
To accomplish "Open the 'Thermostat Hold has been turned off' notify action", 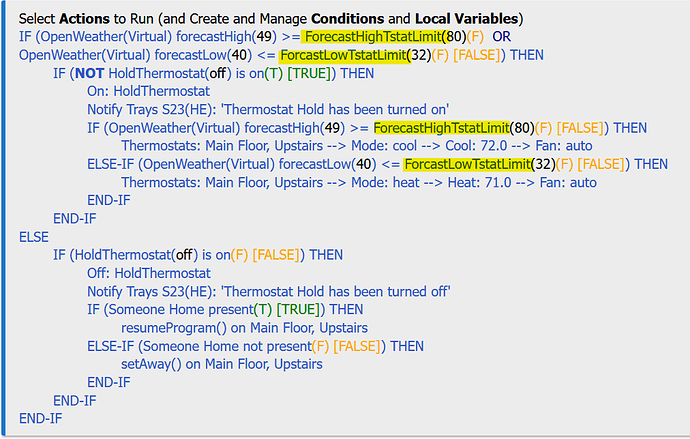I will (268, 291).
